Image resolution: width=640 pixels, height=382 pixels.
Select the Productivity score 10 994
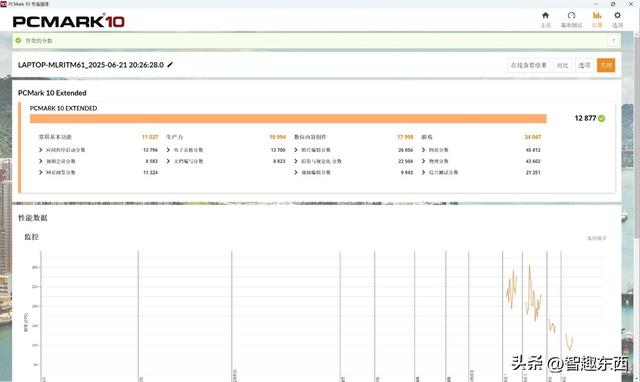click(x=278, y=137)
